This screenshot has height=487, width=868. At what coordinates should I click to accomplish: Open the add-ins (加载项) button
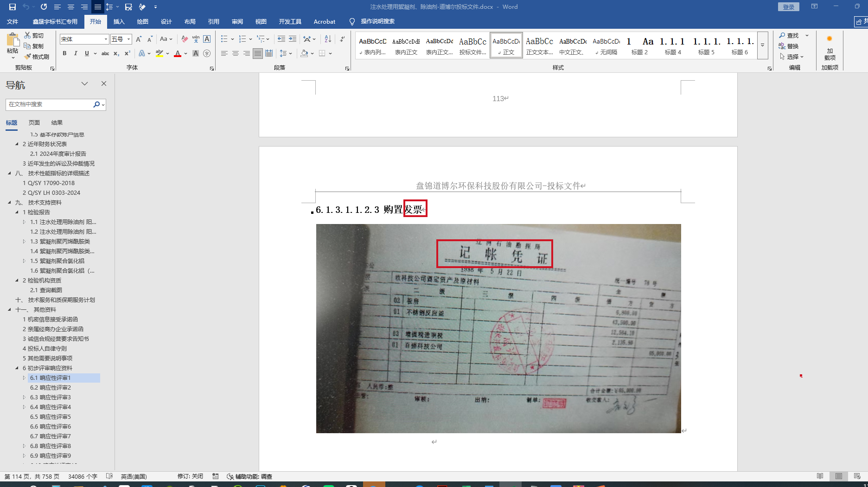pos(830,48)
